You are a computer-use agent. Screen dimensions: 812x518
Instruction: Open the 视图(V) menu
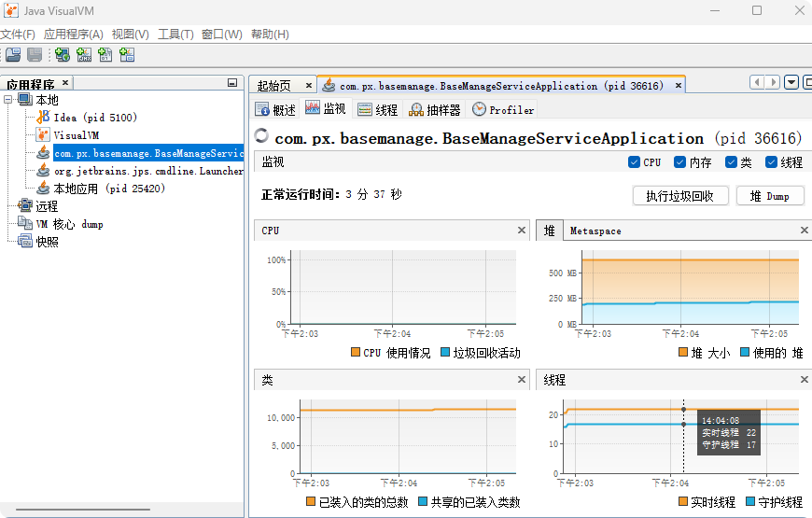[x=131, y=35]
